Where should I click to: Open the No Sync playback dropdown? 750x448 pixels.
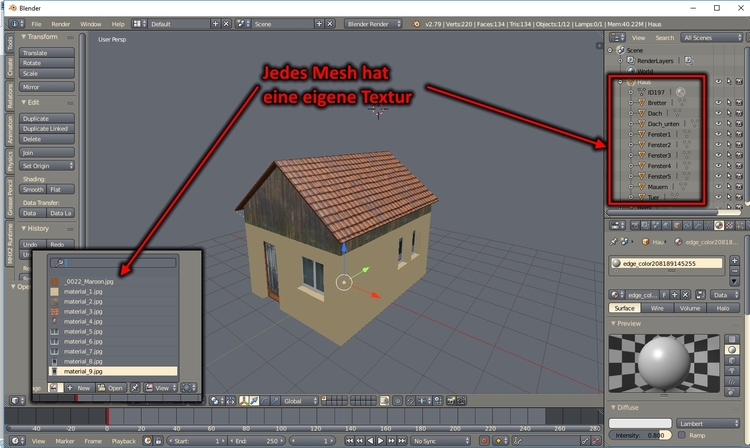[x=441, y=441]
